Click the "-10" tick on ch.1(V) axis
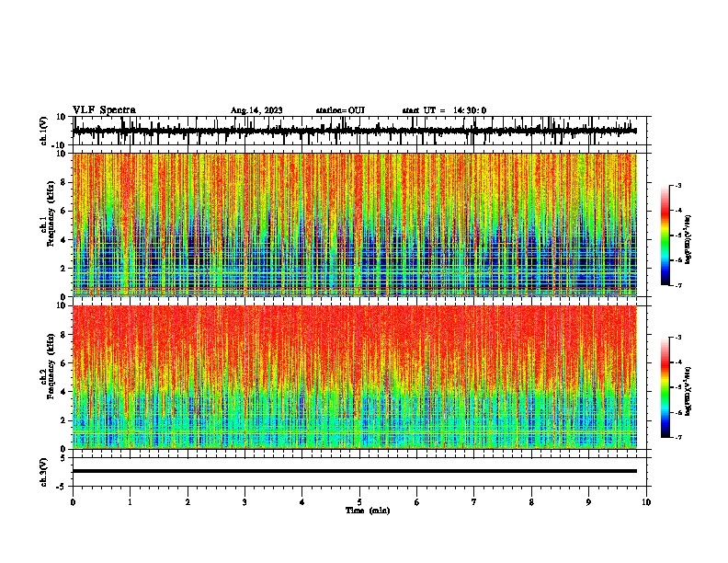 [x=60, y=145]
